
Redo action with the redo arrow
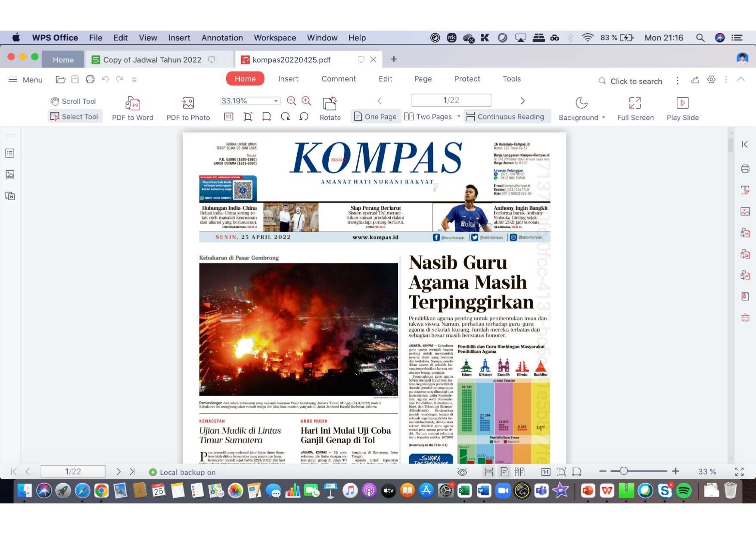tap(120, 79)
